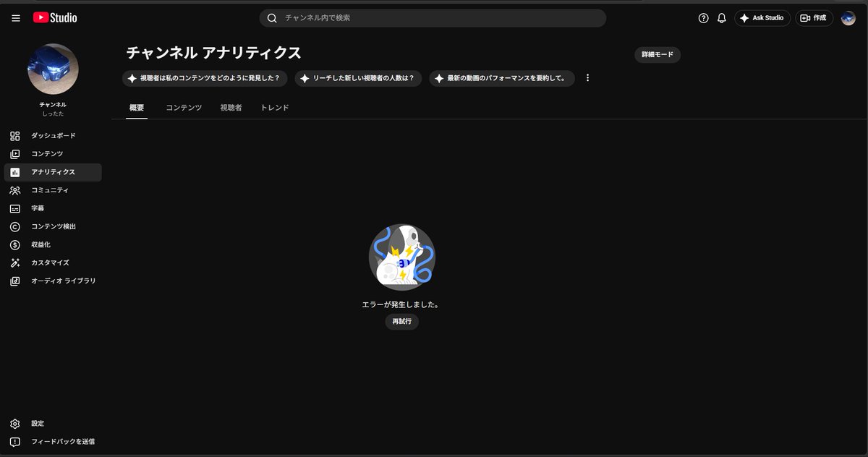Select 最新の動画のパフォーマンスを要約して。 chip
This screenshot has width=868, height=457.
(x=502, y=78)
